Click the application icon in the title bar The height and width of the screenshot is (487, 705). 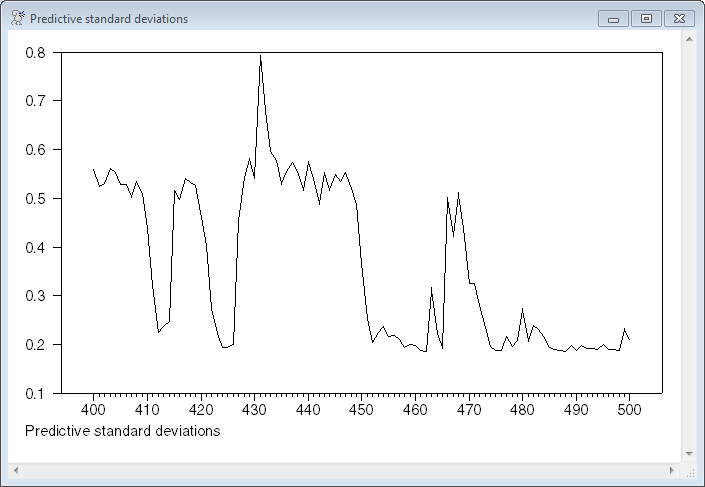coord(17,18)
